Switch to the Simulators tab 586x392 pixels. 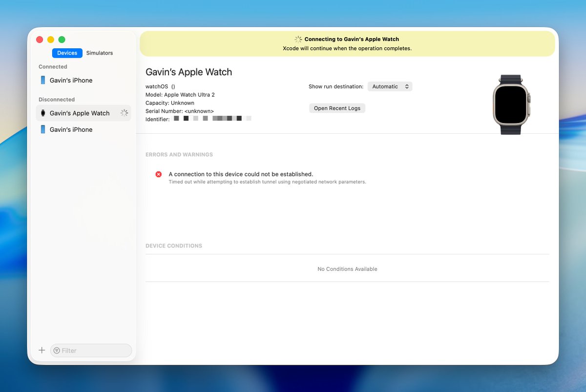pyautogui.click(x=100, y=53)
